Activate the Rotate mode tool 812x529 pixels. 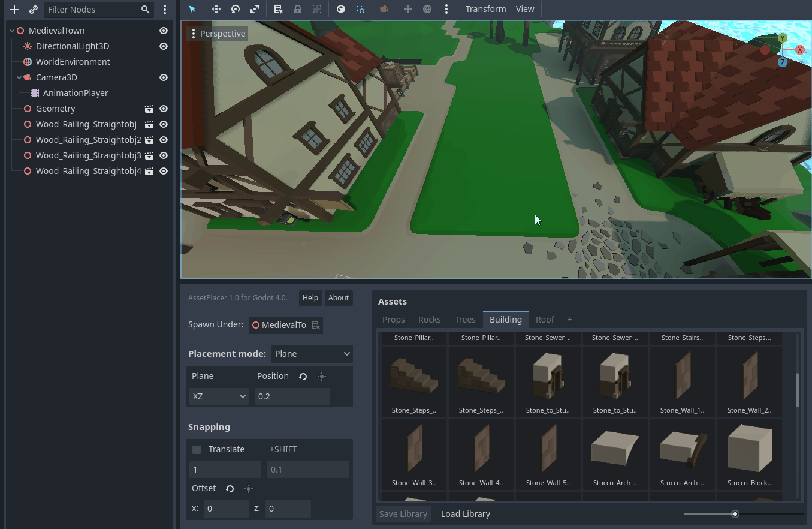[236, 9]
